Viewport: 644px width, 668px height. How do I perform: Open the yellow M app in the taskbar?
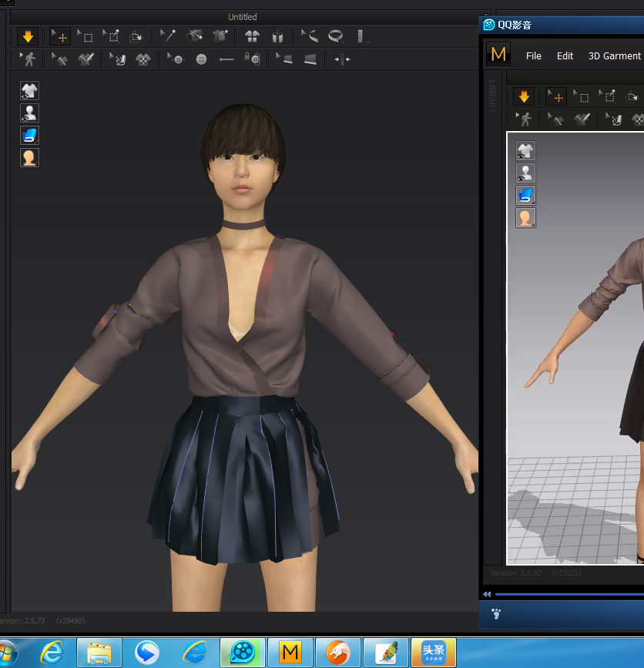[x=290, y=653]
